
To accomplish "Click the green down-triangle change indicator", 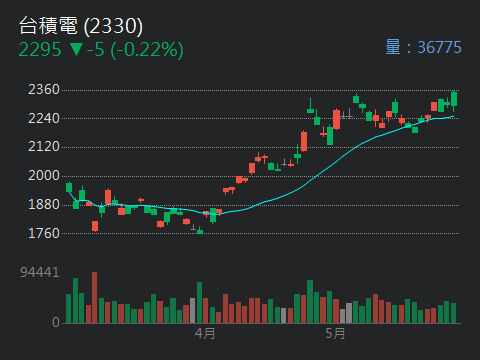I will (76, 49).
